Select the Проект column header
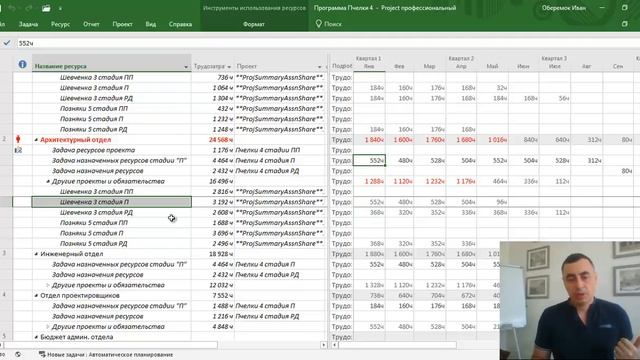 click(280, 63)
